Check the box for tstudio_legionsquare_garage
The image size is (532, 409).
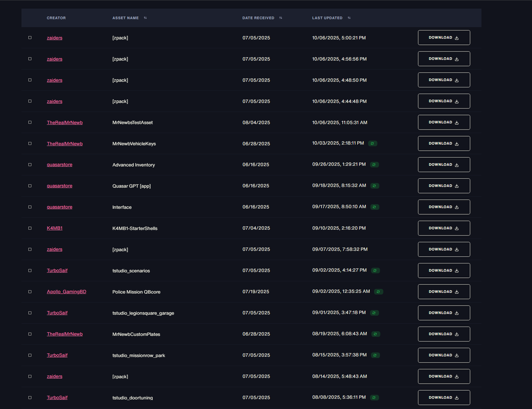[x=30, y=313]
